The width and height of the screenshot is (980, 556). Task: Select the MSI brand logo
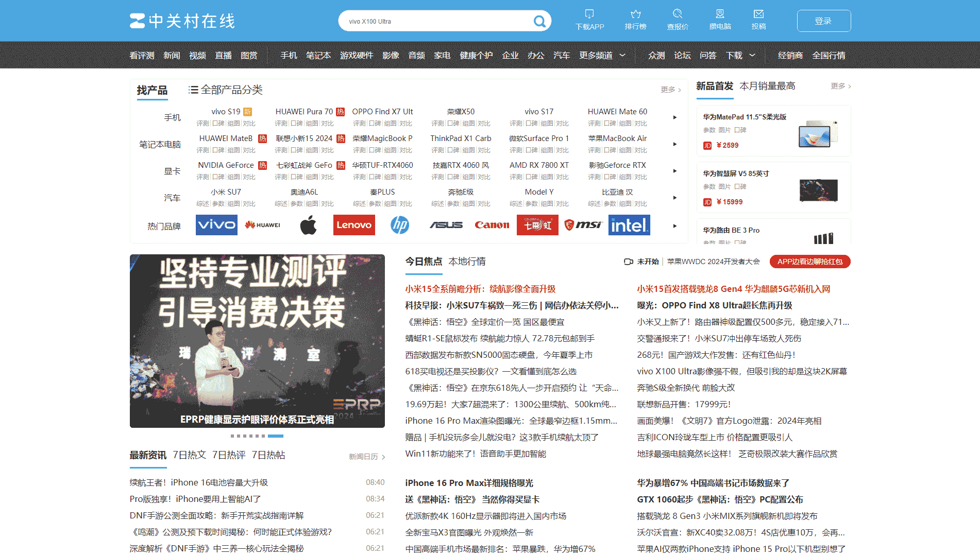tap(583, 225)
